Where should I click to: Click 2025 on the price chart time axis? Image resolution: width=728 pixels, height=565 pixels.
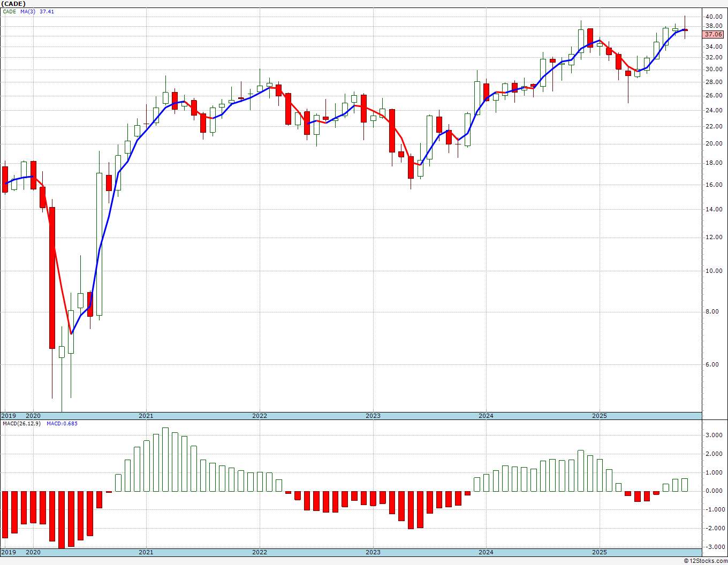pyautogui.click(x=600, y=416)
